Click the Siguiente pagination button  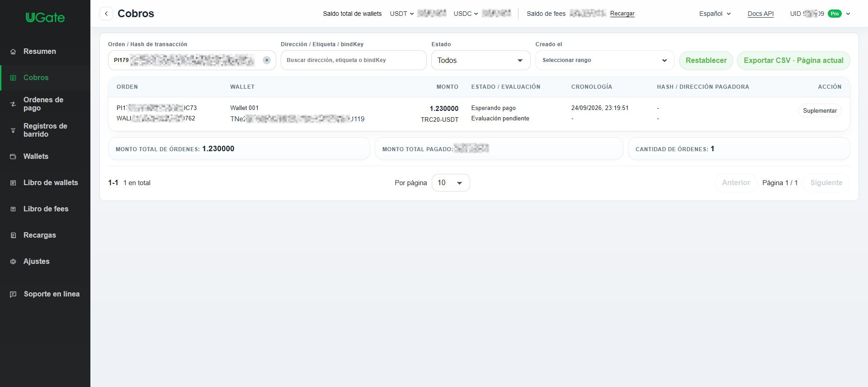(826, 183)
